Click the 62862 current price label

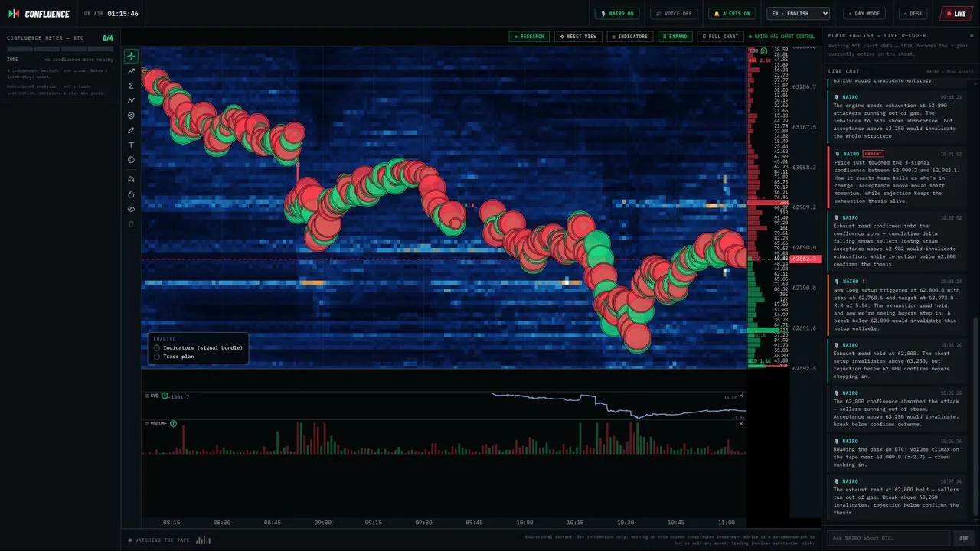tap(805, 259)
